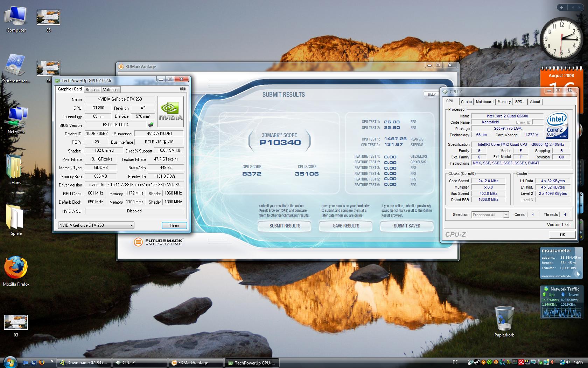Click the Intel Core 2 Quad logo
Image resolution: width=588 pixels, height=368 pixels.
(x=556, y=125)
